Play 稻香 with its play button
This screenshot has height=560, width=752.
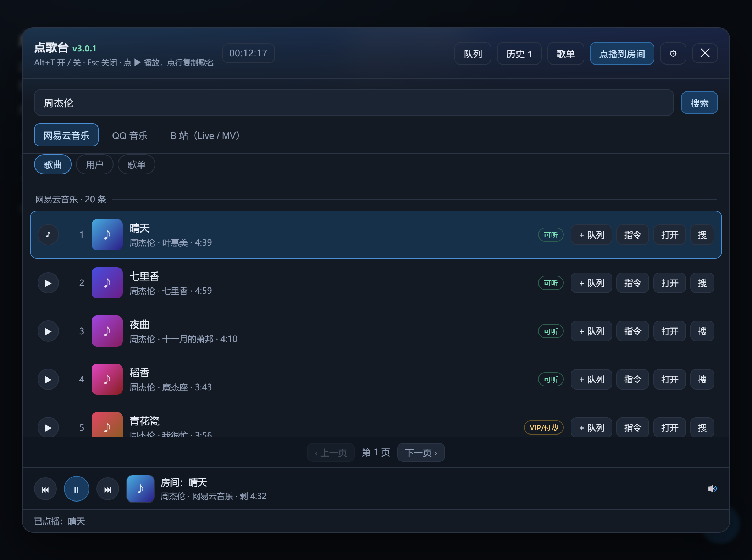tap(48, 379)
